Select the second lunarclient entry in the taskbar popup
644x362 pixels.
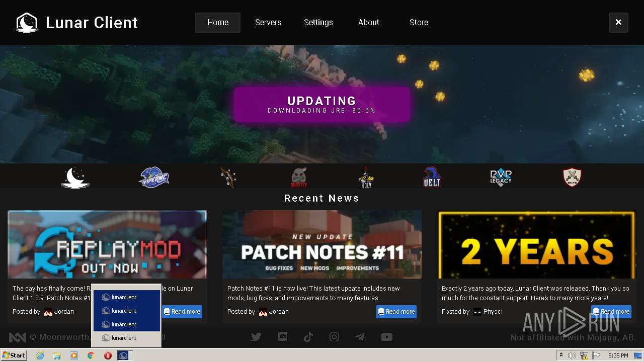tap(126, 311)
